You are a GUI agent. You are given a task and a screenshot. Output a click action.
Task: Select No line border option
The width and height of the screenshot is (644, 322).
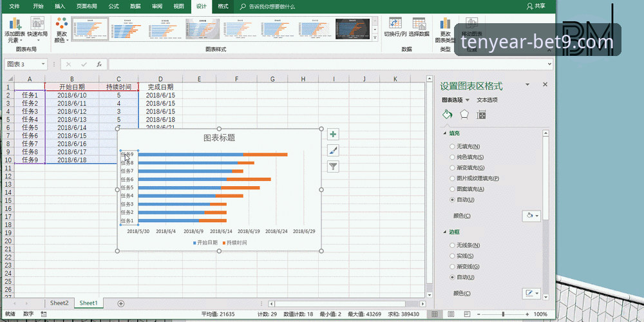452,245
